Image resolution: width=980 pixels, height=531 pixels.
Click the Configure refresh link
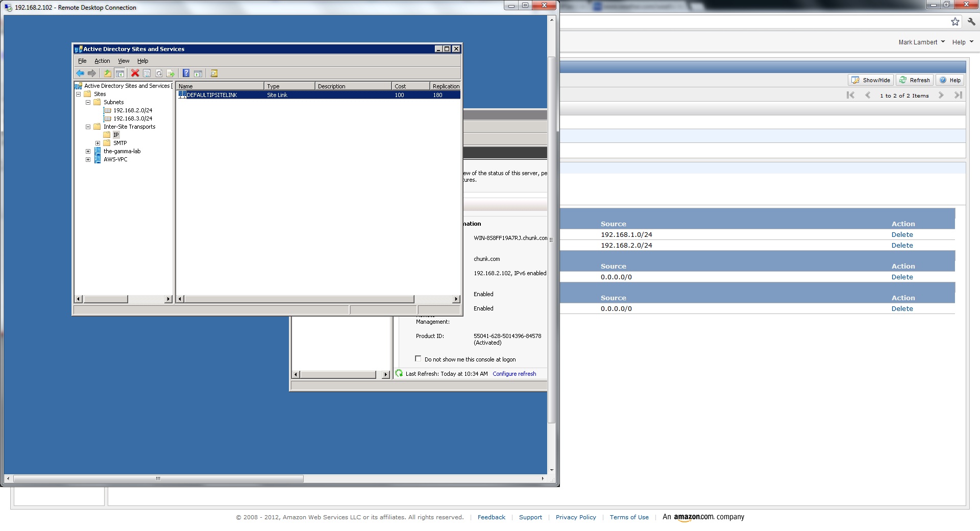[514, 374]
